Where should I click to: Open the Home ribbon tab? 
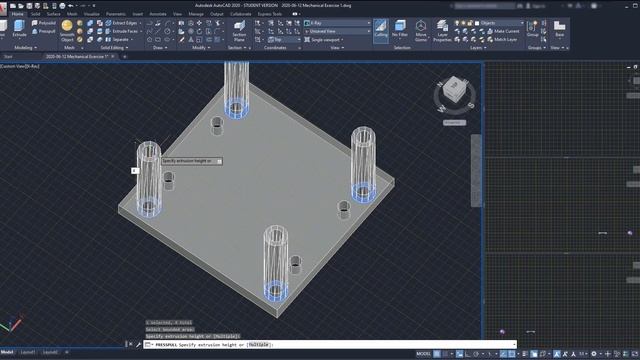[17, 14]
